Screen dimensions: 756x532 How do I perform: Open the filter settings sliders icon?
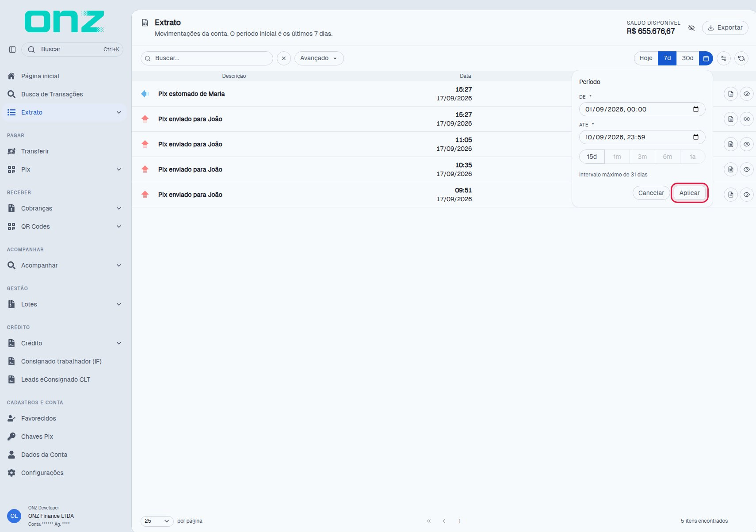coord(724,58)
